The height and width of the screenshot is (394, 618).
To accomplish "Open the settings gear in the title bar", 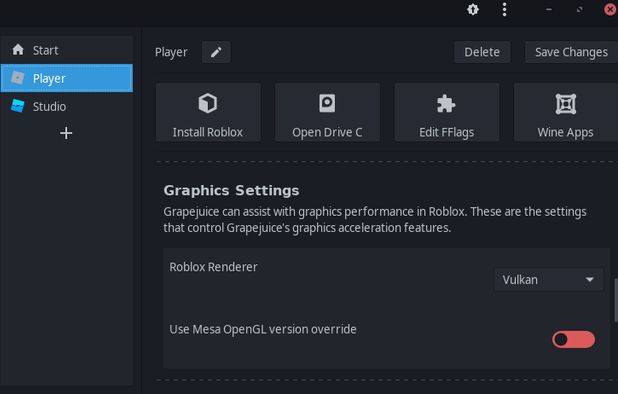I will [x=473, y=9].
